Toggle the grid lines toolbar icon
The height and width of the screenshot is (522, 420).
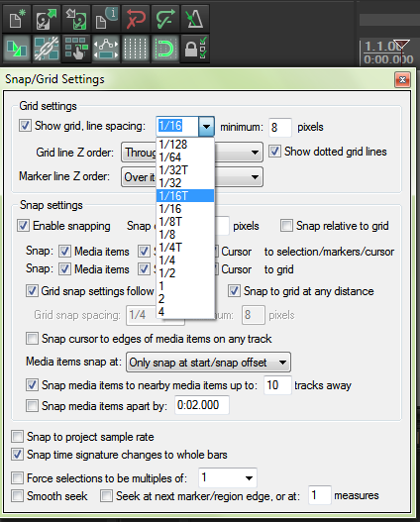point(135,49)
